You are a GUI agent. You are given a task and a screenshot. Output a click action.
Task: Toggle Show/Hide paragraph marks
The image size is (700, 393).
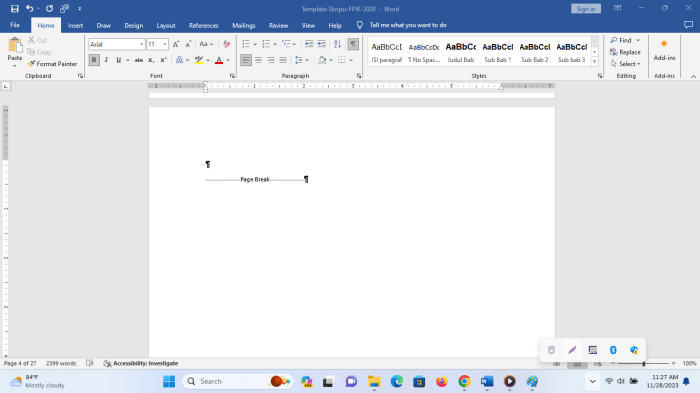click(353, 44)
